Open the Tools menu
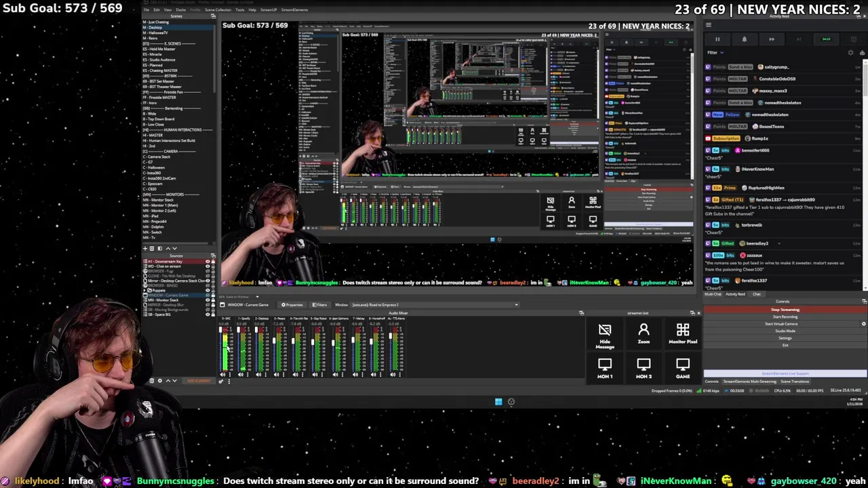Screen dimensions: 868x488 [x=240, y=9]
